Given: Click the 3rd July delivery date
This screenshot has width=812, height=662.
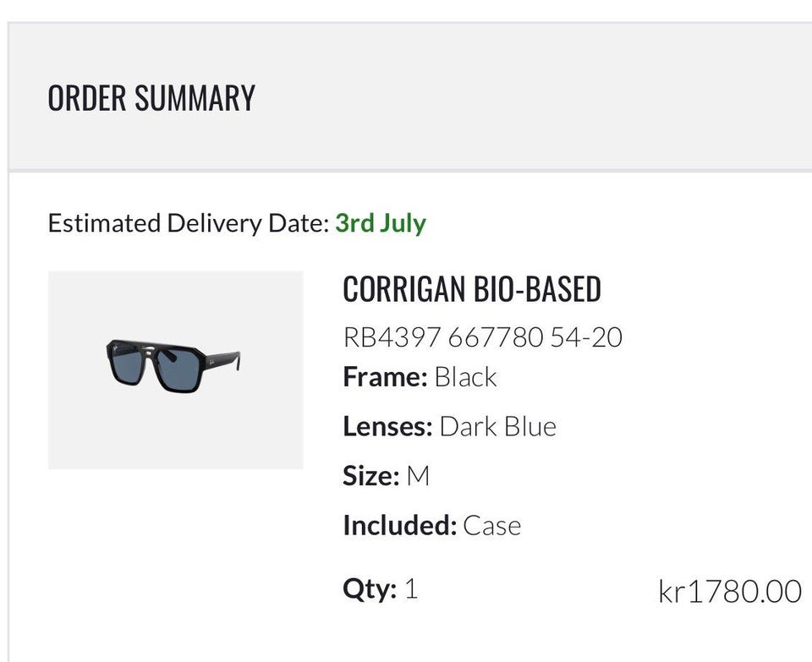Looking at the screenshot, I should [381, 223].
